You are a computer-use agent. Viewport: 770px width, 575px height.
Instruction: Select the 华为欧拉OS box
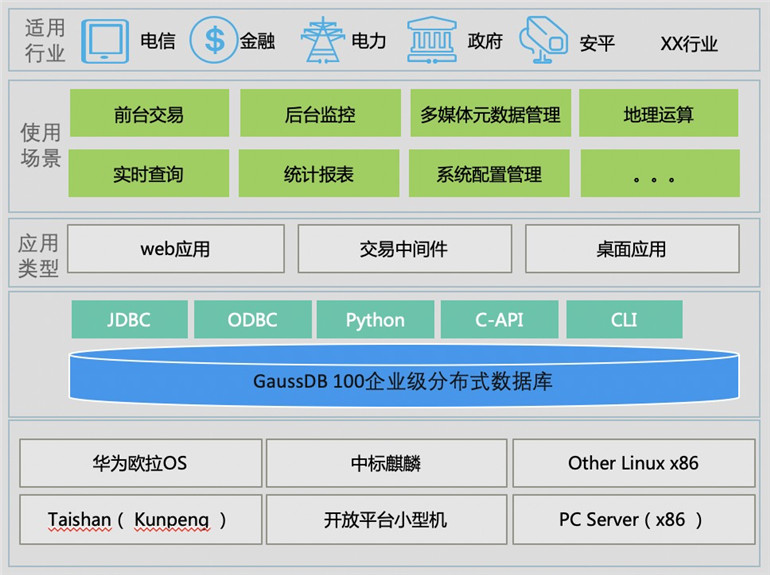140,463
